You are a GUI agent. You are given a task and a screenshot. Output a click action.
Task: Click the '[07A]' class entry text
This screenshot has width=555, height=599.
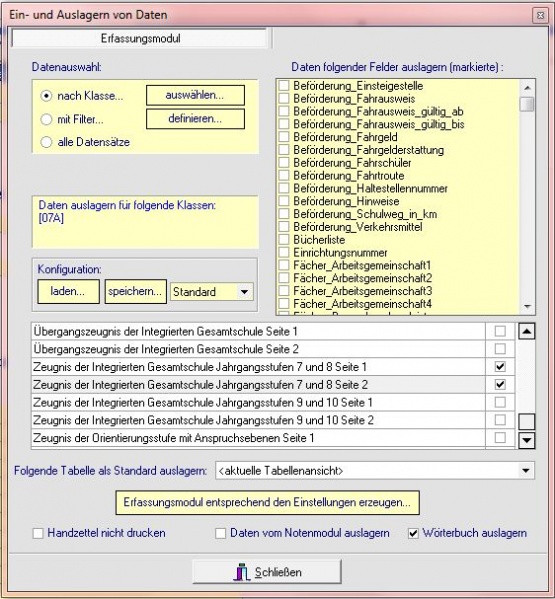(51, 218)
